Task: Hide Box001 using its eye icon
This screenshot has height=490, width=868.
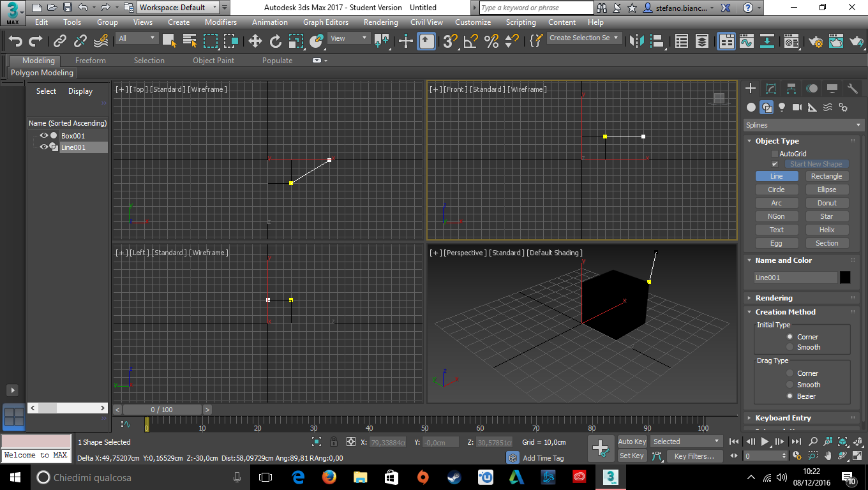Action: click(44, 135)
